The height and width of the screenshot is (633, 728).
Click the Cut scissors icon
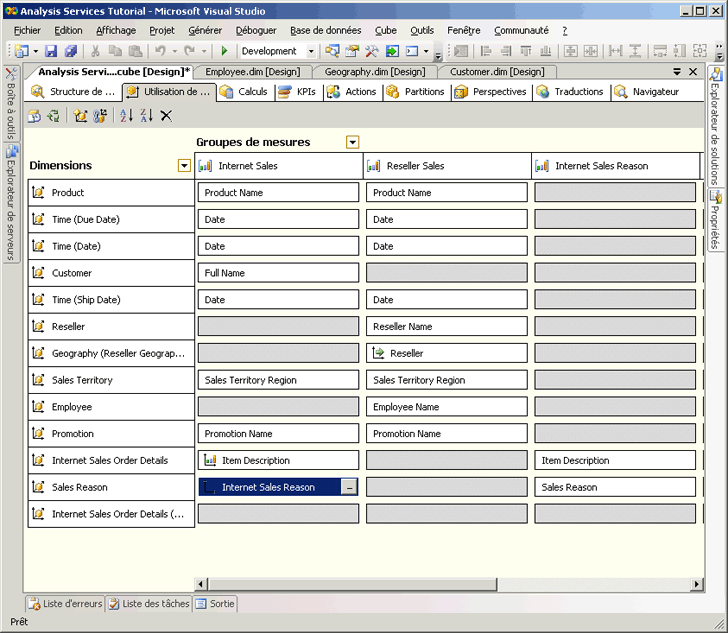tap(96, 51)
